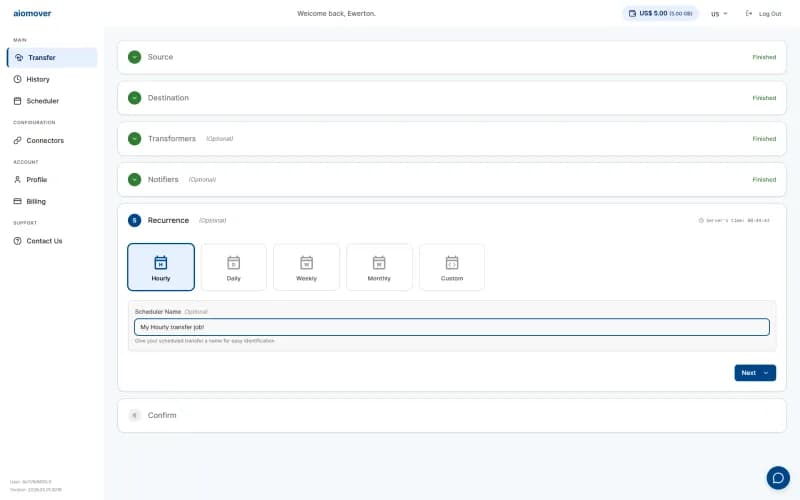Click the Finished status of Notifiers

point(764,180)
